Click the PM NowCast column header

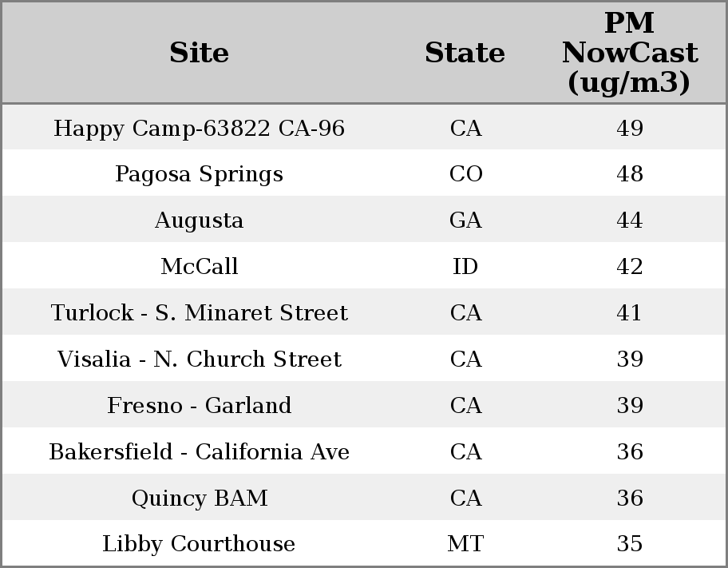coord(629,53)
